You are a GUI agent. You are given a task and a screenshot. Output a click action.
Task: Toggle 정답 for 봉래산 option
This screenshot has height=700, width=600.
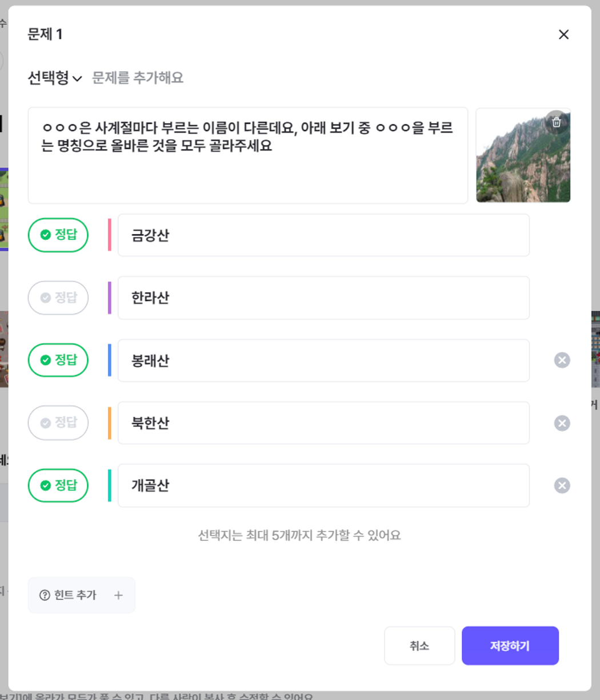point(58,360)
